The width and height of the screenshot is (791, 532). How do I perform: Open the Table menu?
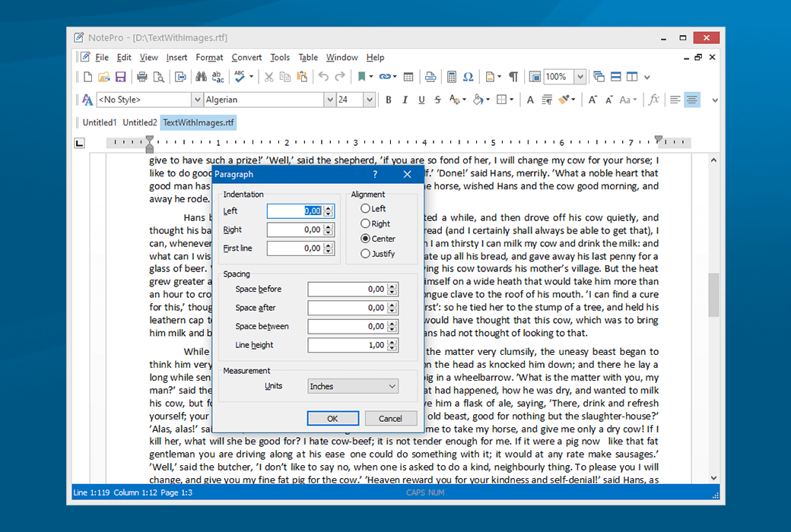coord(308,58)
